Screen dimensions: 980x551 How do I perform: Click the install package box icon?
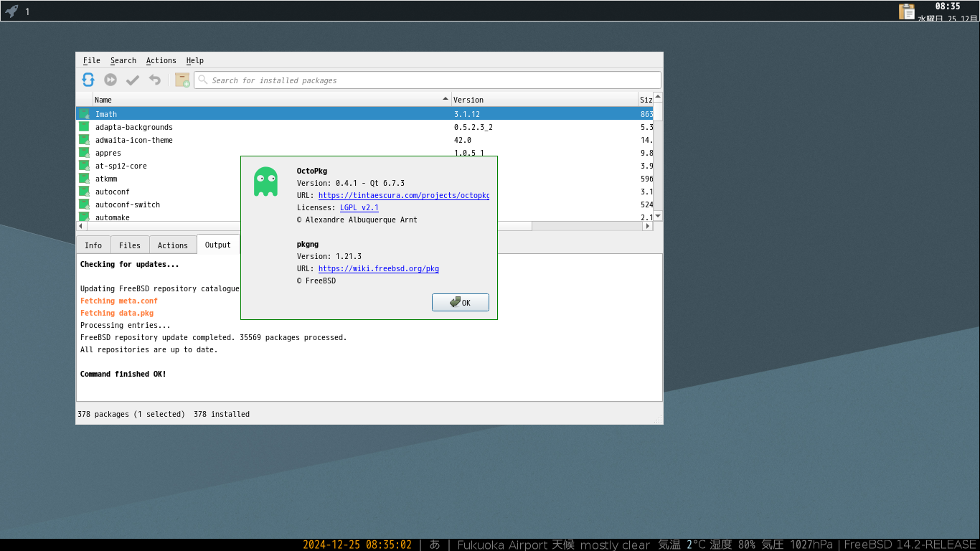[182, 80]
